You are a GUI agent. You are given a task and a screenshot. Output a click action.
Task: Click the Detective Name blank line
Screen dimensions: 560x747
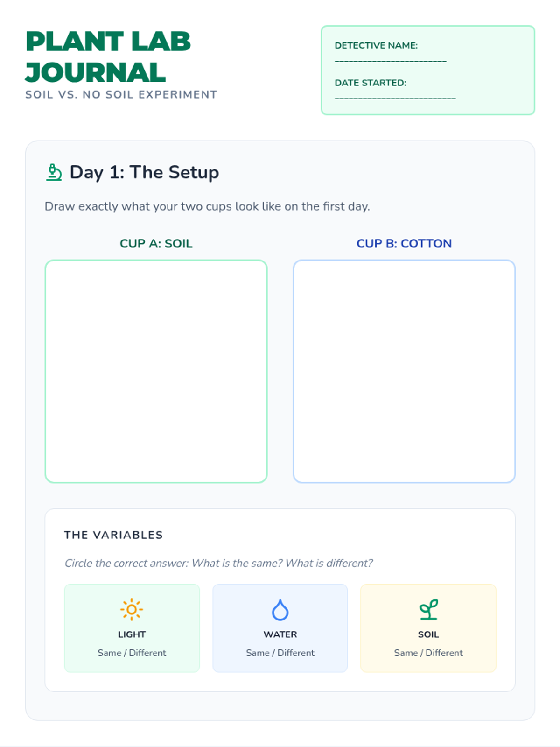click(x=391, y=61)
